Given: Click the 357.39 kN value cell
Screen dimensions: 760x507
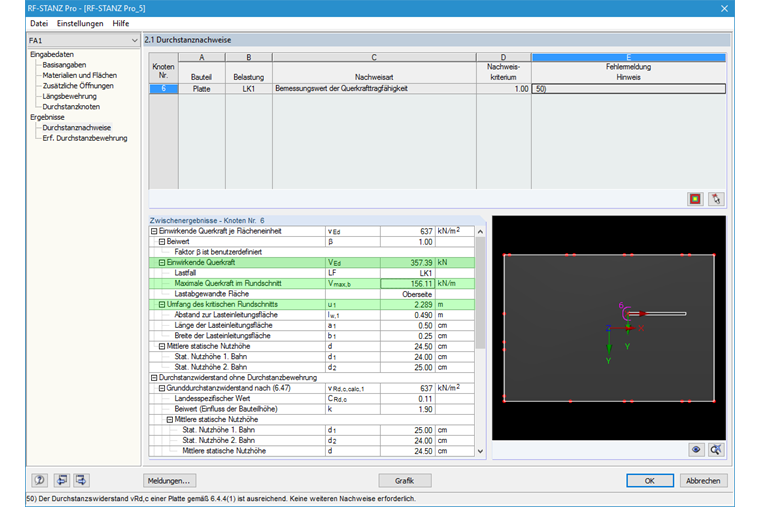Looking at the screenshot, I should click(407, 263).
